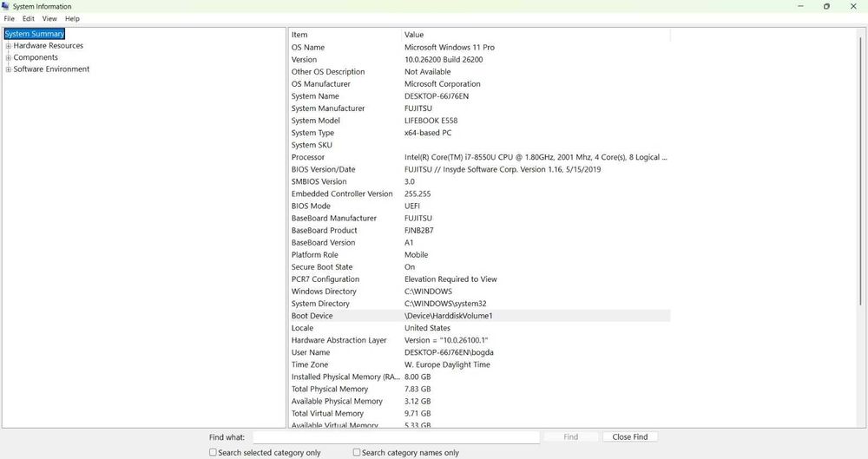Select the User Name row
Image resolution: width=868 pixels, height=459 pixels.
(479, 351)
